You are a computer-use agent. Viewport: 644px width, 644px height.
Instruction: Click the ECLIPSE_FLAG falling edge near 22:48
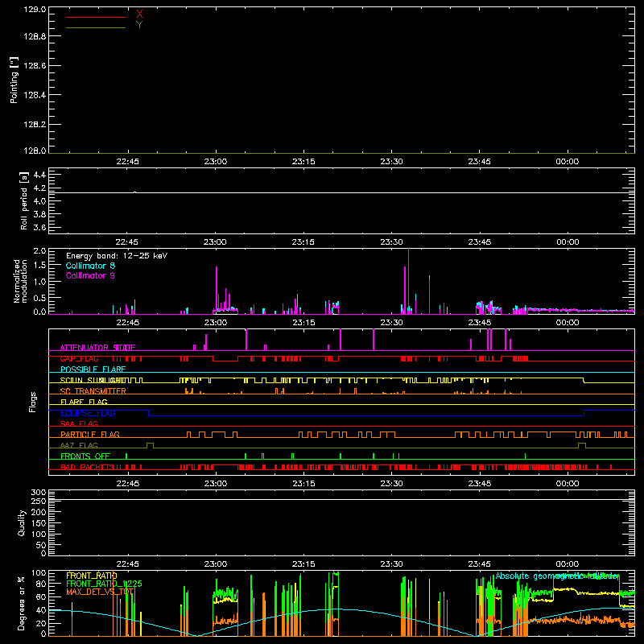[149, 413]
